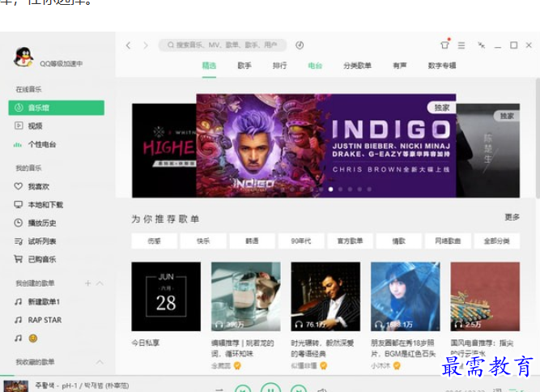Open the 编辑推荐 姚若龙 playlist cover

pyautogui.click(x=246, y=296)
